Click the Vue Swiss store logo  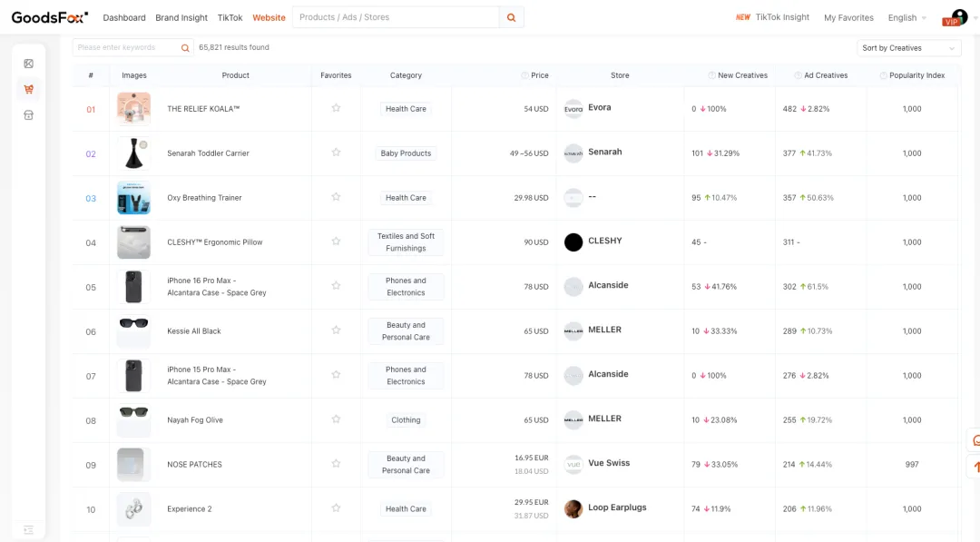pyautogui.click(x=573, y=465)
